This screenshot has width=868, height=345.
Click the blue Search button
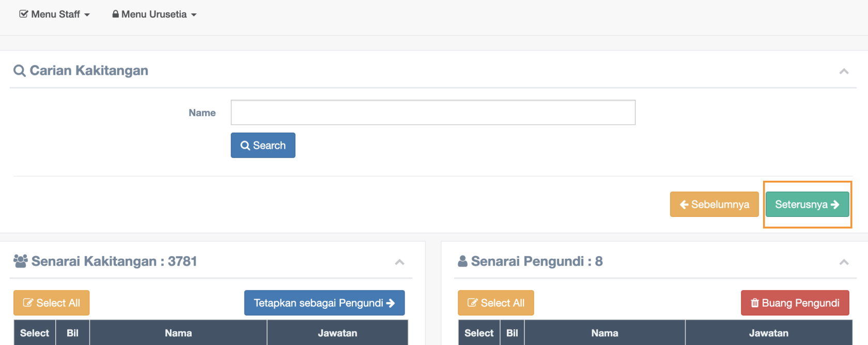(263, 146)
